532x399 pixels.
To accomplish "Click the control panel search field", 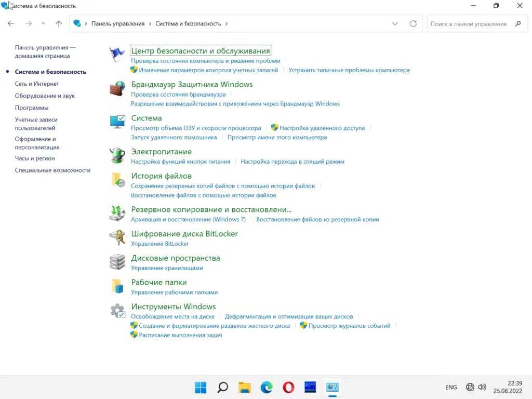I will click(470, 23).
